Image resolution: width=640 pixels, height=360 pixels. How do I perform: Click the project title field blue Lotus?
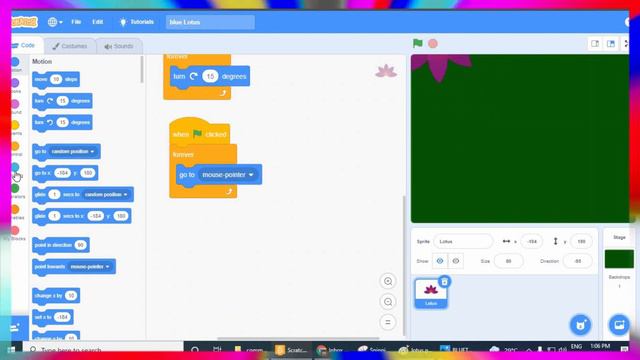tap(210, 22)
